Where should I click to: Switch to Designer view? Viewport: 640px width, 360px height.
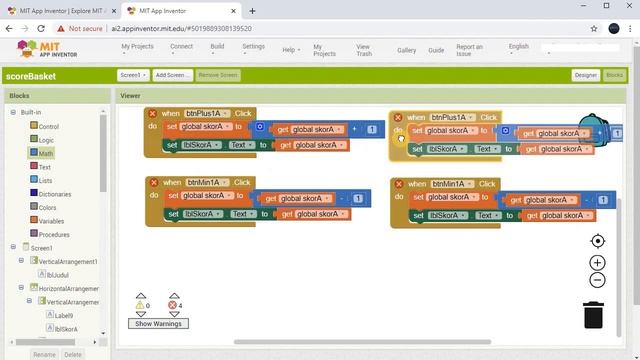click(586, 75)
